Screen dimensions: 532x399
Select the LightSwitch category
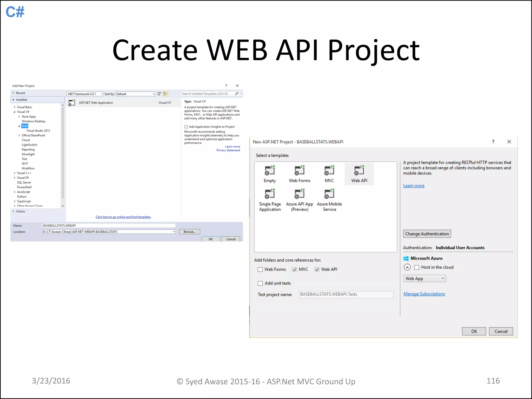click(29, 145)
